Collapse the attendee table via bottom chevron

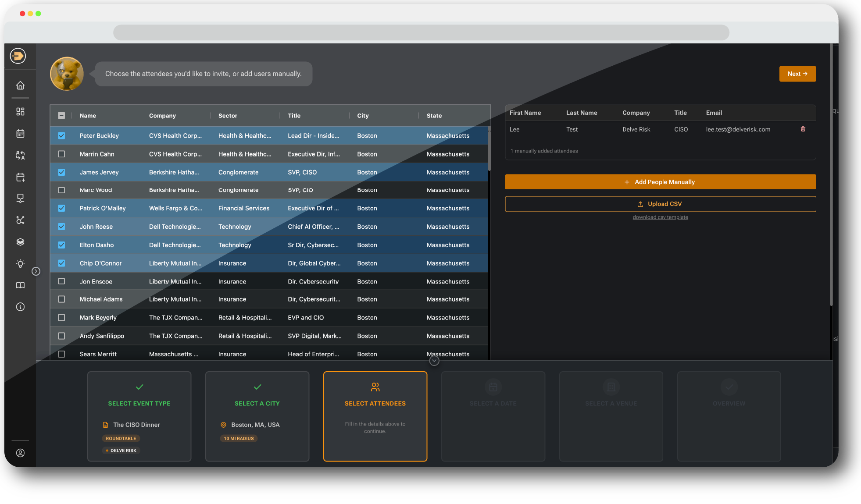(434, 360)
